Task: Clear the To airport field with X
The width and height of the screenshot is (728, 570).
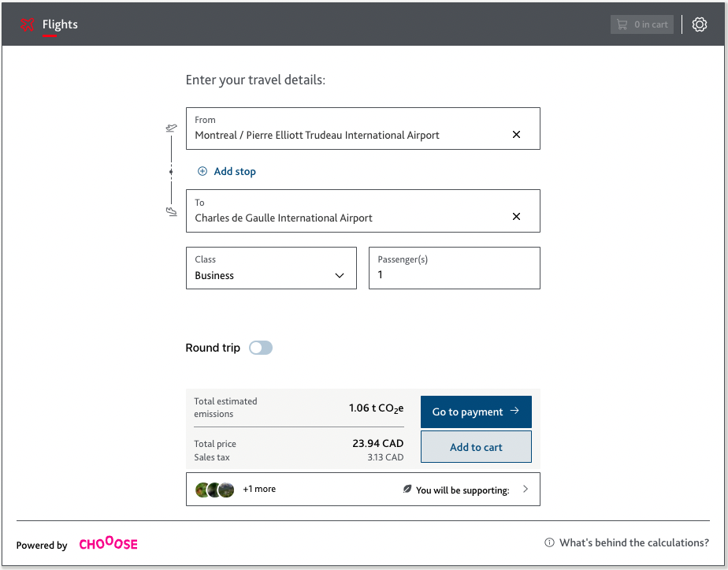Action: point(516,217)
